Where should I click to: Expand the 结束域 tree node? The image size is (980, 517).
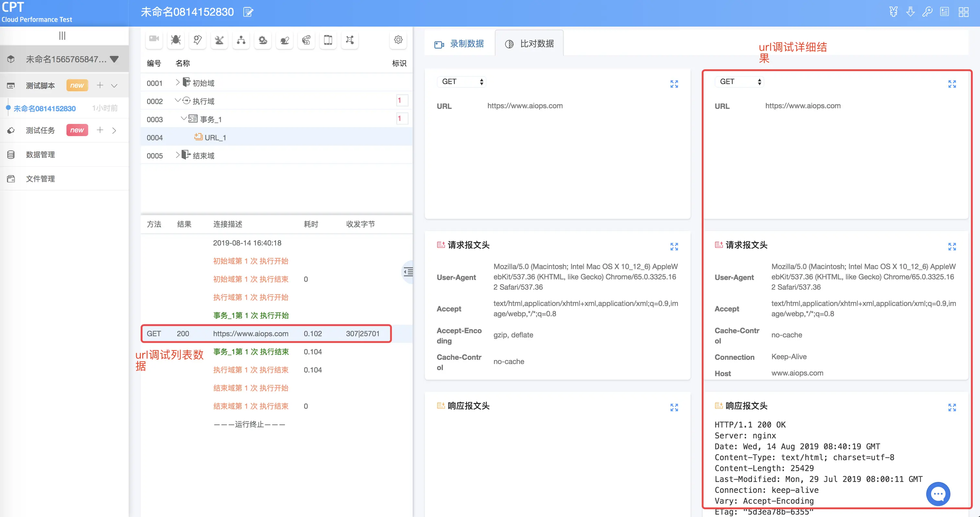(x=177, y=155)
